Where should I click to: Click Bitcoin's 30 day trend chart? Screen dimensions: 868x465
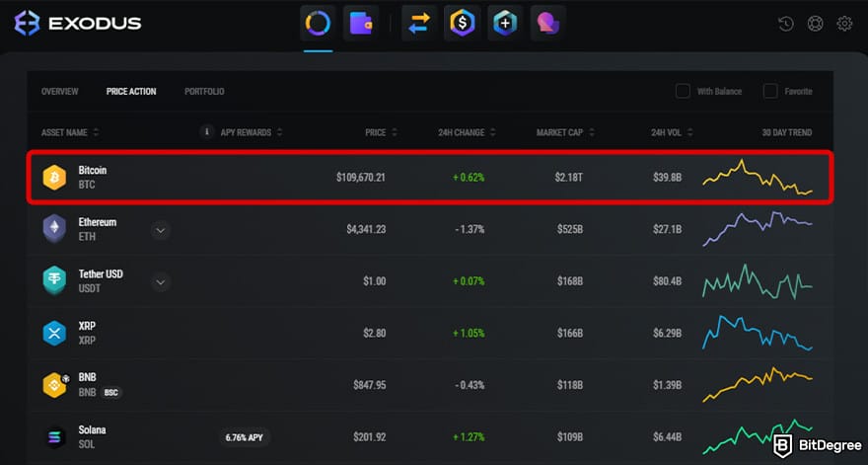758,178
